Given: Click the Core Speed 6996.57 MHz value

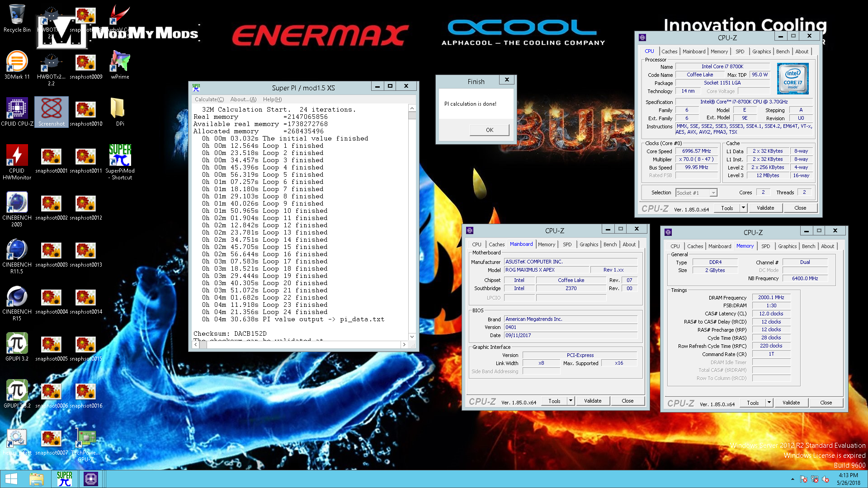Looking at the screenshot, I should (x=696, y=151).
